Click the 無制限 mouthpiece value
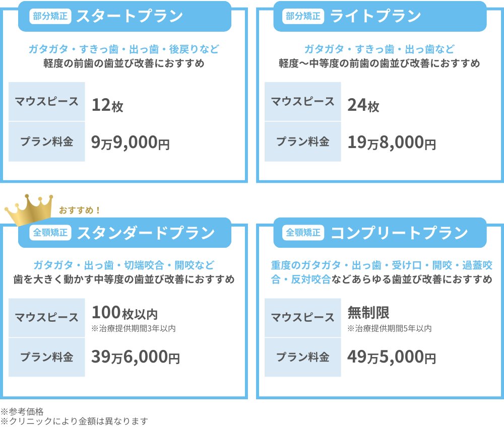The image size is (504, 428). click(x=368, y=313)
